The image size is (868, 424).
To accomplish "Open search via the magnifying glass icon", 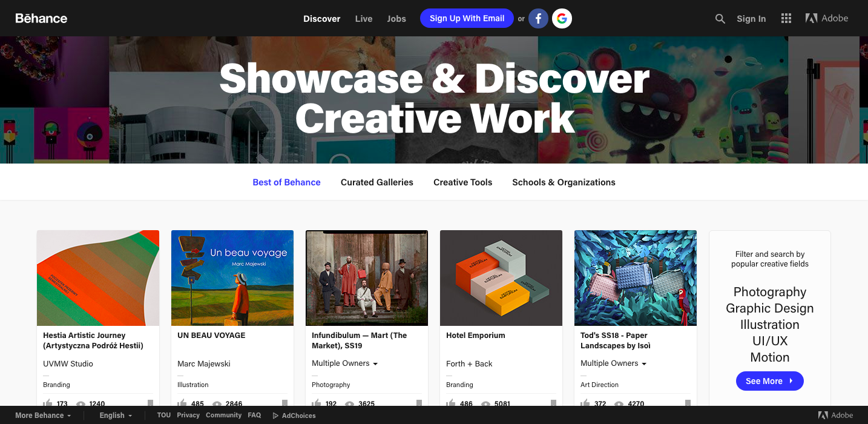I will [x=720, y=19].
